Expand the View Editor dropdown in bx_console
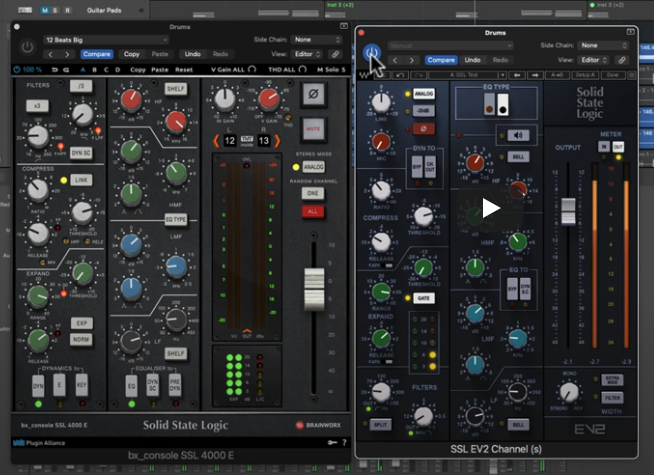 point(307,54)
